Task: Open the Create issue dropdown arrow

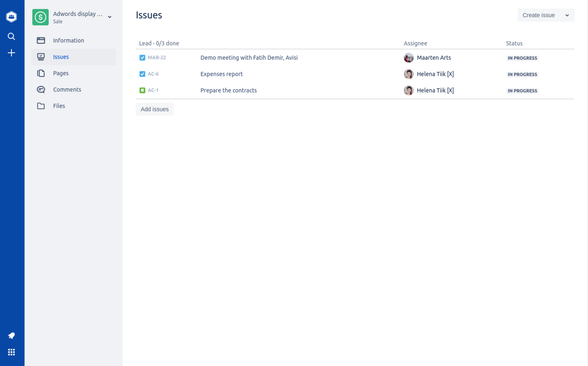Action: pos(567,15)
